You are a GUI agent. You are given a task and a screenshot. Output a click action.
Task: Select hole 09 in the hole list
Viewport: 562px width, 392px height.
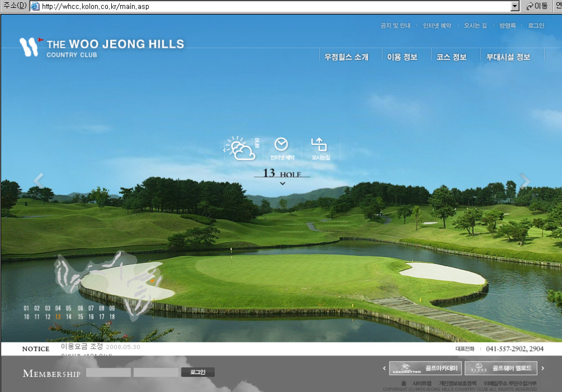point(112,308)
